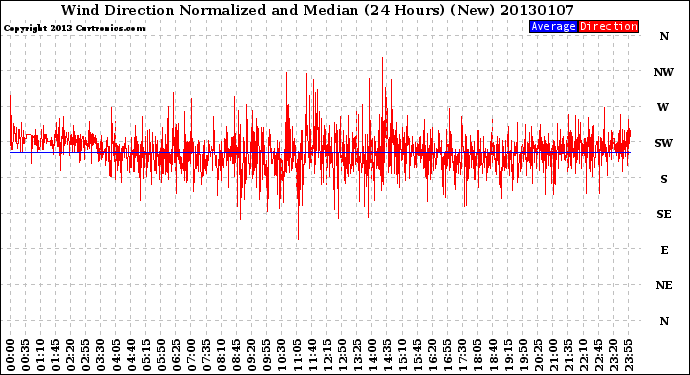Screen dimensions: 690x375
Task: Click the 20:25 time label
Action: click(538, 355)
